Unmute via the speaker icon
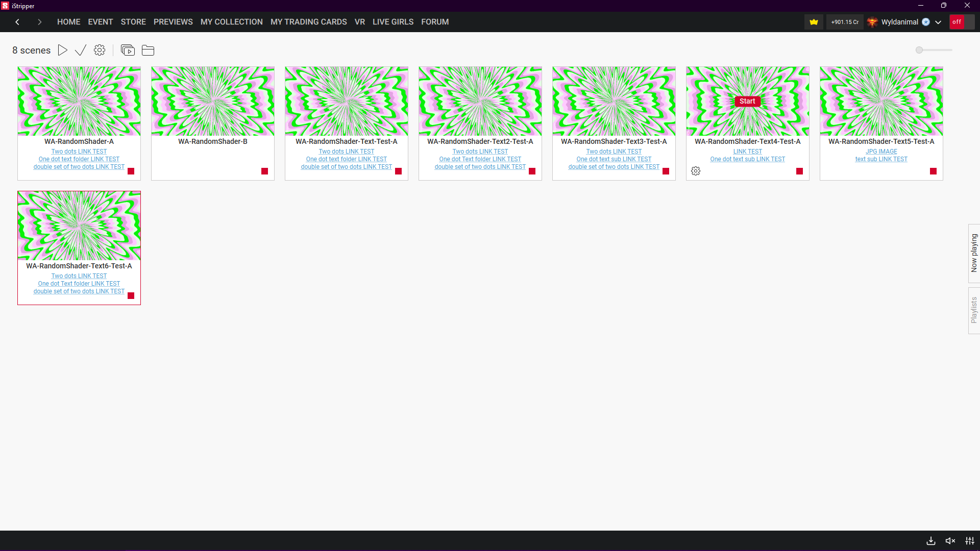Image resolution: width=980 pixels, height=551 pixels. [x=950, y=541]
